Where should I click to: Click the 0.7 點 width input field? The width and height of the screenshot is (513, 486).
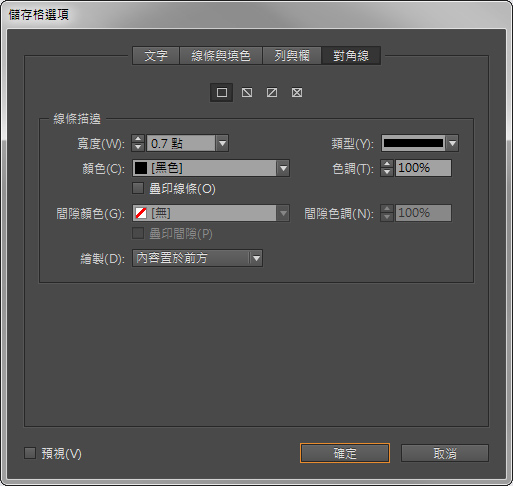[x=181, y=143]
